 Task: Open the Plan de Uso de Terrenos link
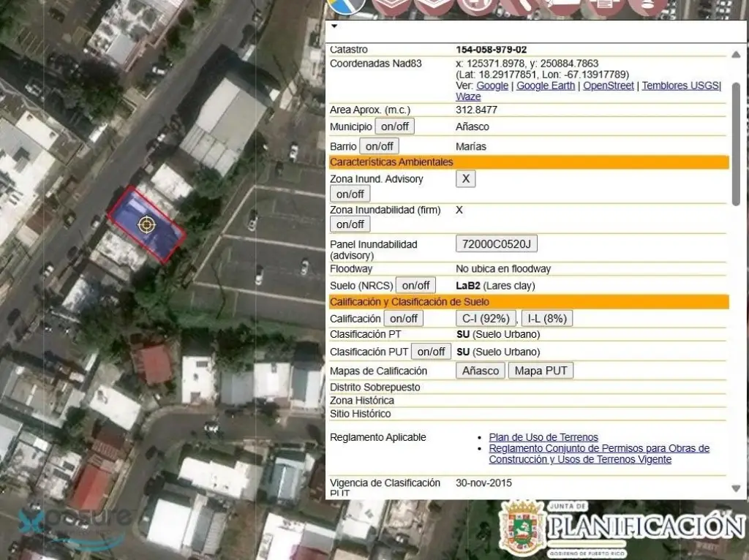point(543,437)
